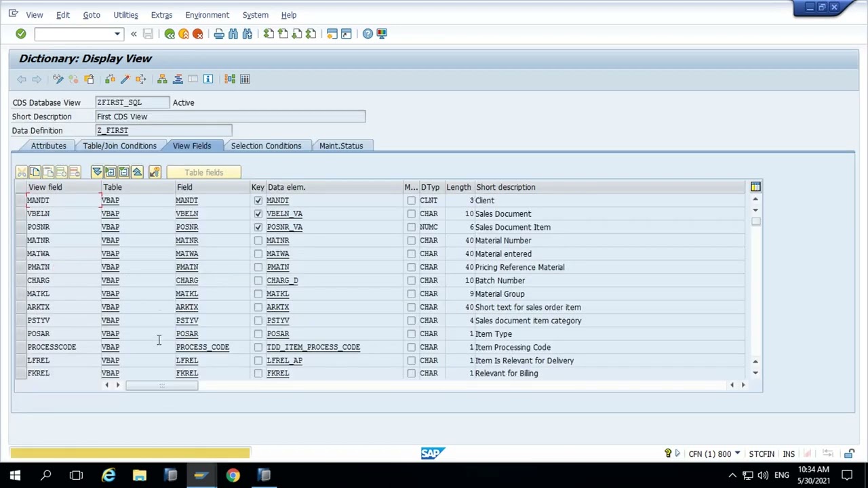Click the green Back arrow icon
868x488 pixels.
170,34
